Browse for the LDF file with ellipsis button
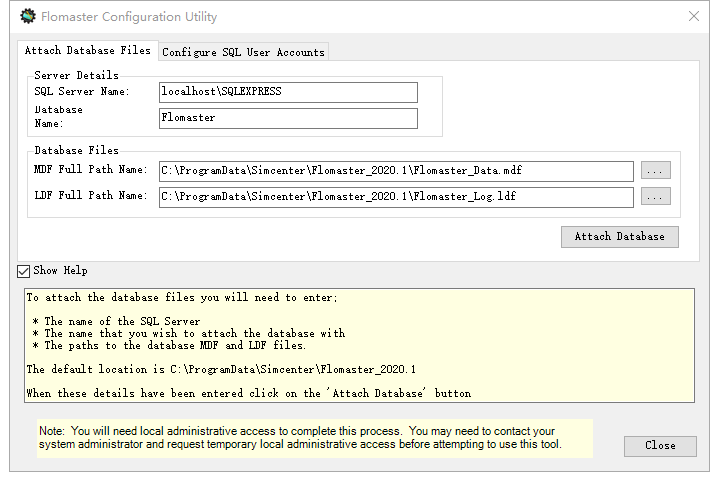719x481 pixels. point(656,197)
